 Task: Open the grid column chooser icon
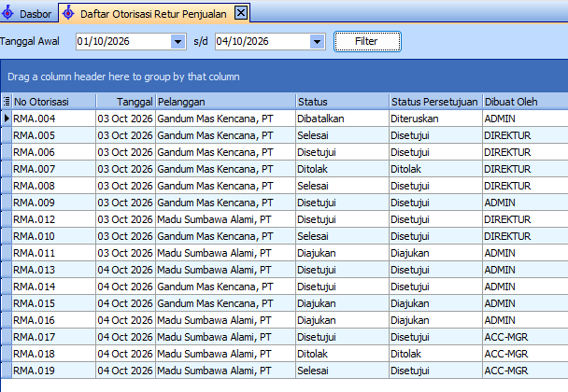(x=7, y=102)
